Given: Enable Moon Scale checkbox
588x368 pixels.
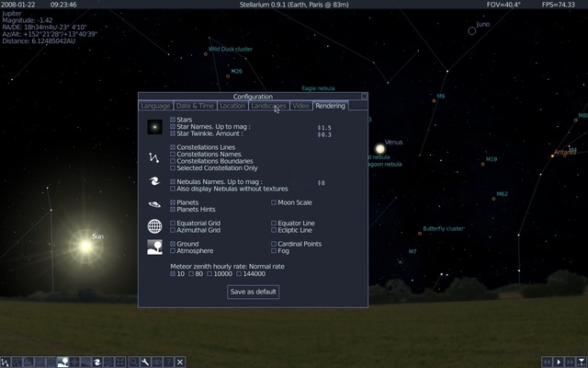Looking at the screenshot, I should [274, 202].
